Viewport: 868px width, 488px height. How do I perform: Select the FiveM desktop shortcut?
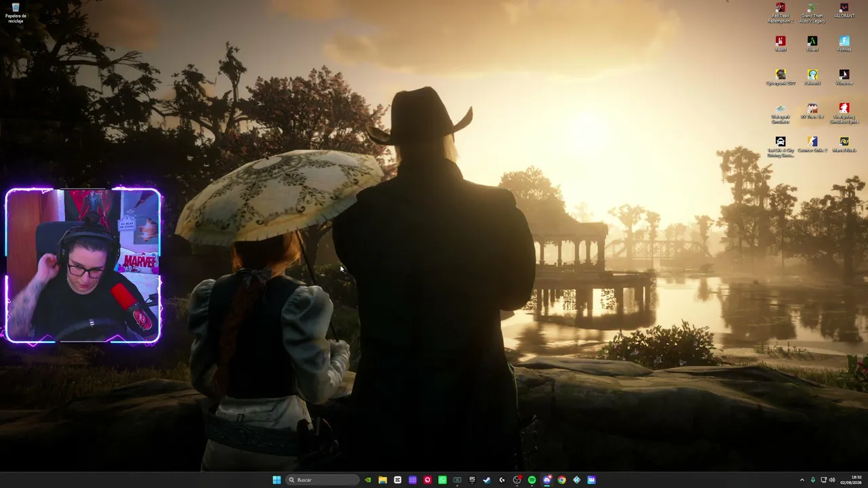pyautogui.click(x=812, y=44)
